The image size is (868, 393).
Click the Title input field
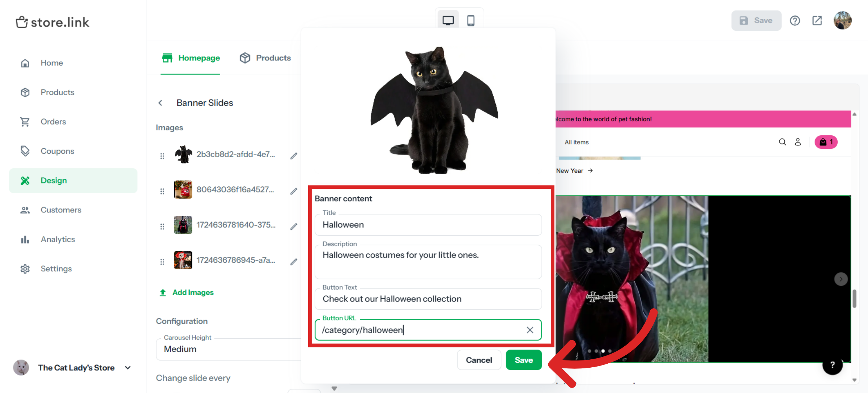click(x=428, y=225)
